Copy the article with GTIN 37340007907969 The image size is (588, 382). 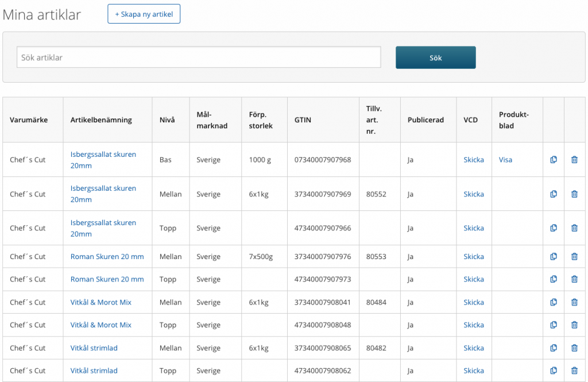(x=554, y=194)
